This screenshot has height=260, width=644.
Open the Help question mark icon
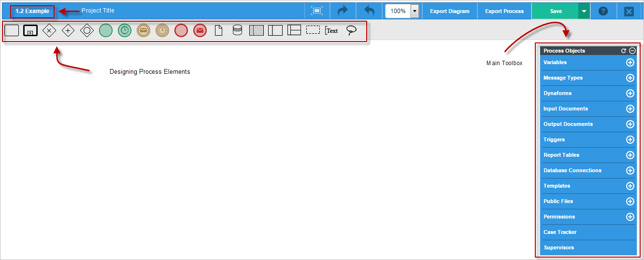tap(603, 11)
